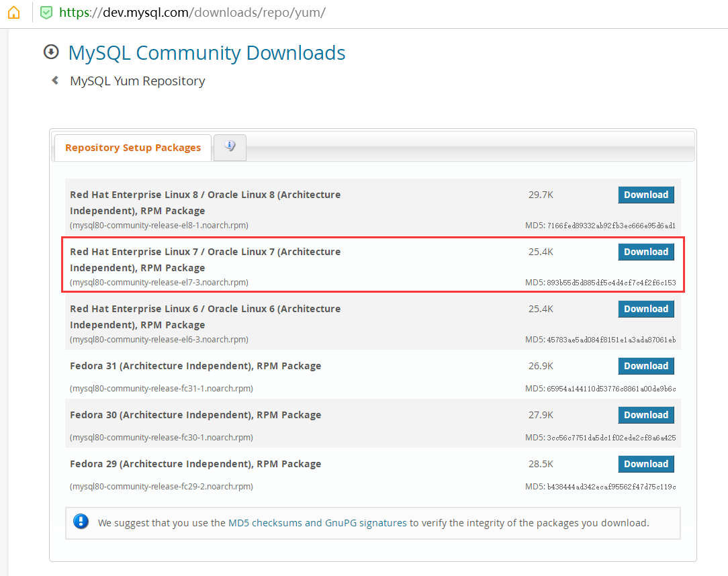Select filename mysql80-community-release-el8-1.noarch.rpm
Viewport: 728px width, 576px height.
click(x=159, y=226)
